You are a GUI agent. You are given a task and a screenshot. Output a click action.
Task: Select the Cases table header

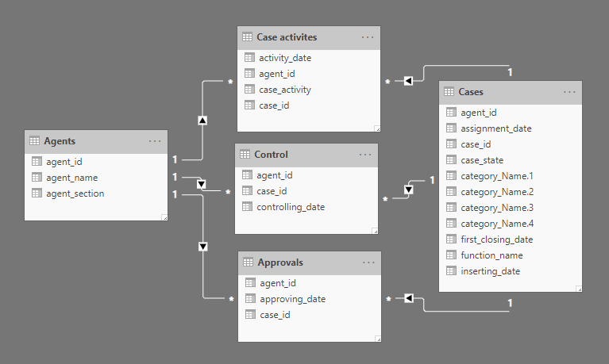511,92
